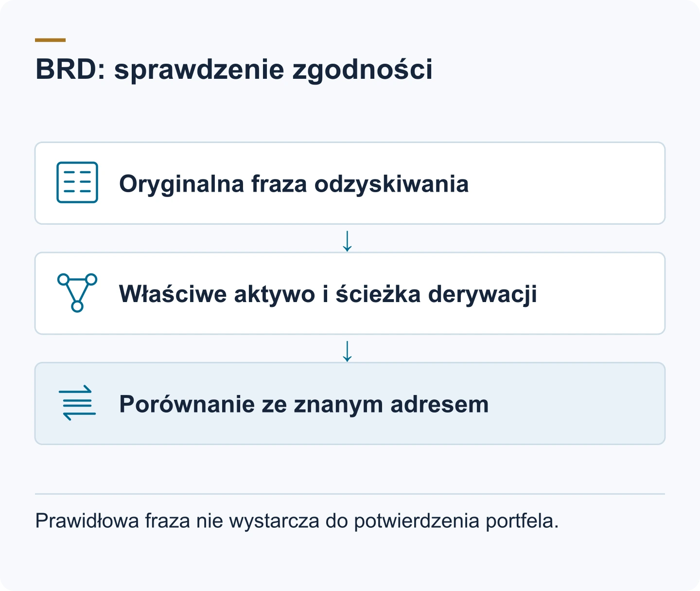Click the node graph icon beside Właściwe aktywo
This screenshot has height=591, width=700.
click(77, 292)
